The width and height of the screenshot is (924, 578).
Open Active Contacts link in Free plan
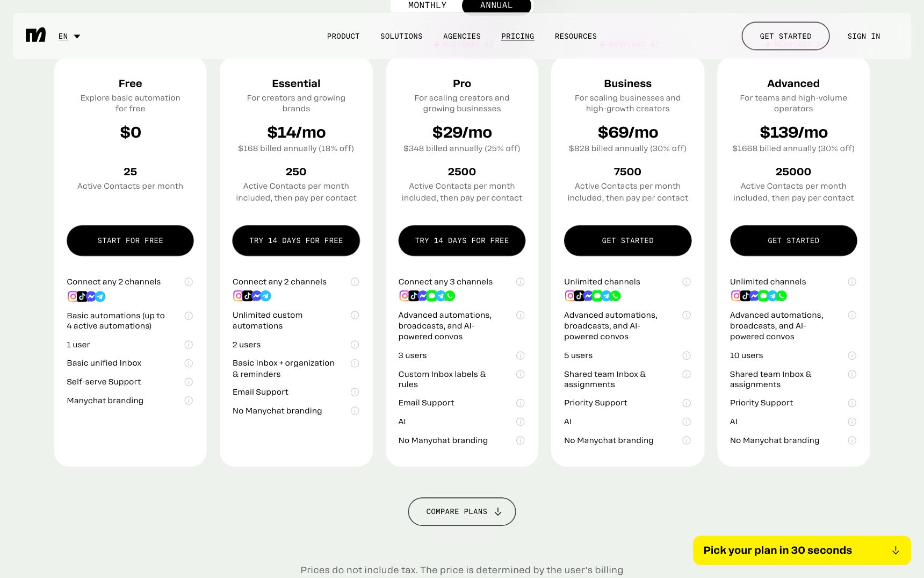(x=109, y=186)
